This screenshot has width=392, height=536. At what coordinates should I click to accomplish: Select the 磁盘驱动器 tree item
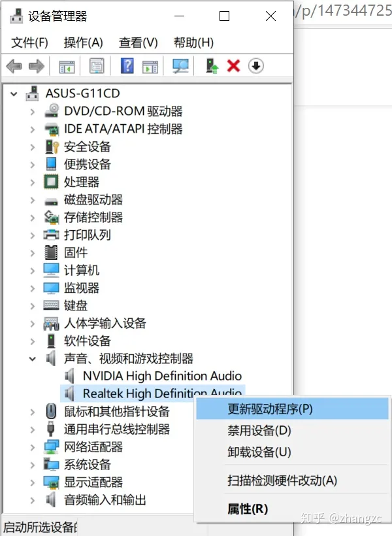(93, 200)
